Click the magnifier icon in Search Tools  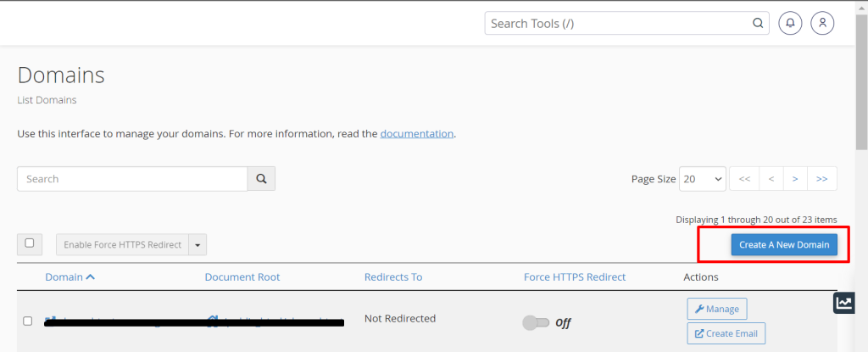(757, 24)
